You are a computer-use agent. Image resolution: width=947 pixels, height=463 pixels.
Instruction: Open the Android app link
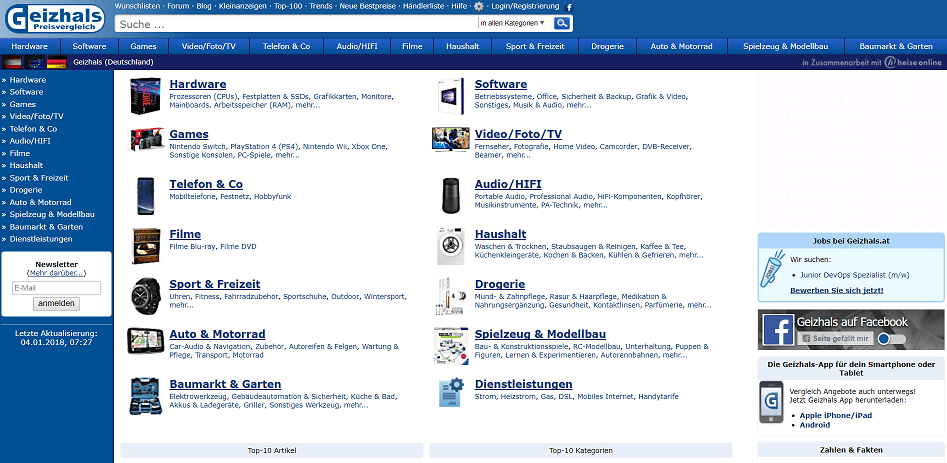[815, 425]
